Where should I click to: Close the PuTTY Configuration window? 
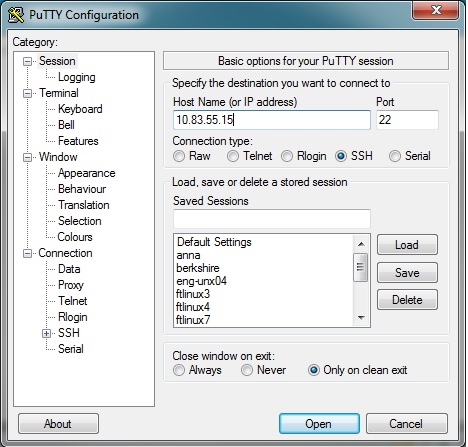(436, 10)
